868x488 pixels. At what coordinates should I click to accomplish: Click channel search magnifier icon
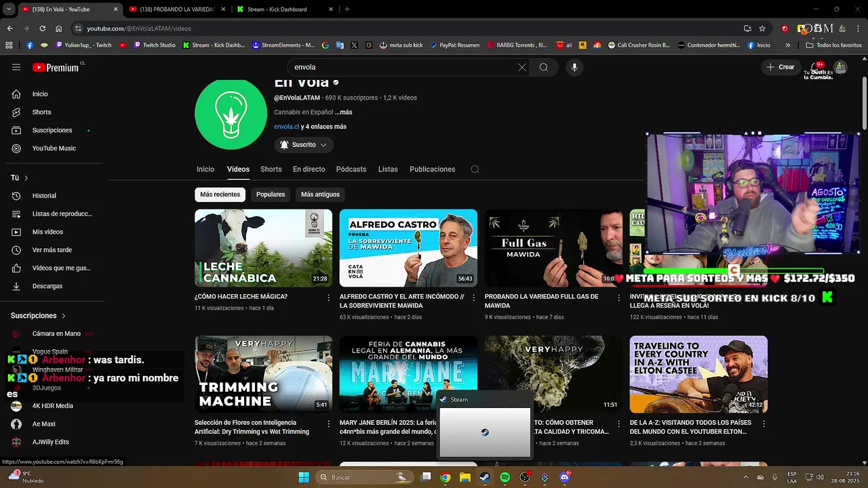tap(475, 169)
